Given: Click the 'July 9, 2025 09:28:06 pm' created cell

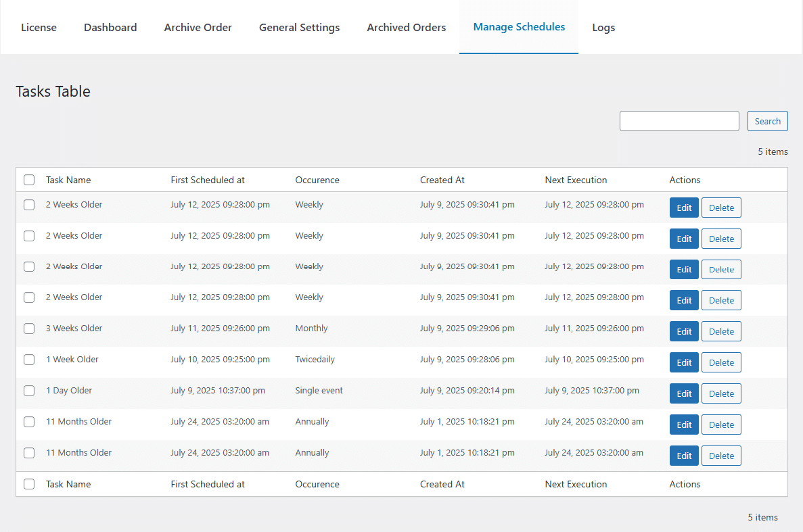Looking at the screenshot, I should 467,360.
